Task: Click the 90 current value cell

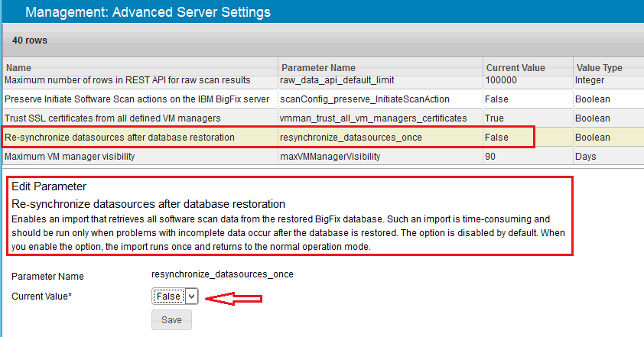Action: [492, 157]
